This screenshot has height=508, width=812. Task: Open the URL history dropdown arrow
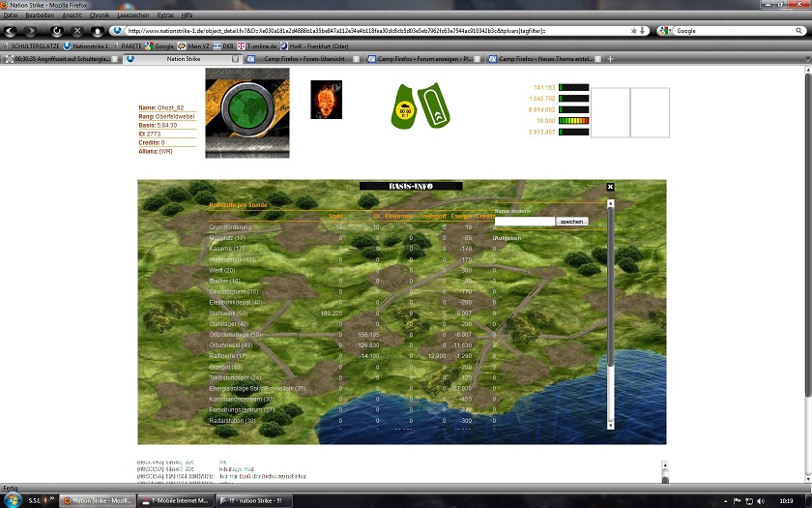[x=643, y=31]
